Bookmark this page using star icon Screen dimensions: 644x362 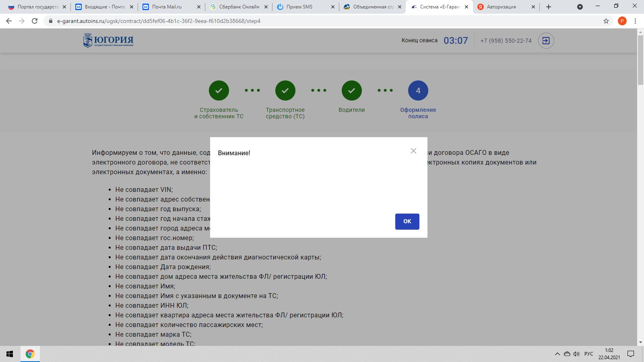point(606,21)
